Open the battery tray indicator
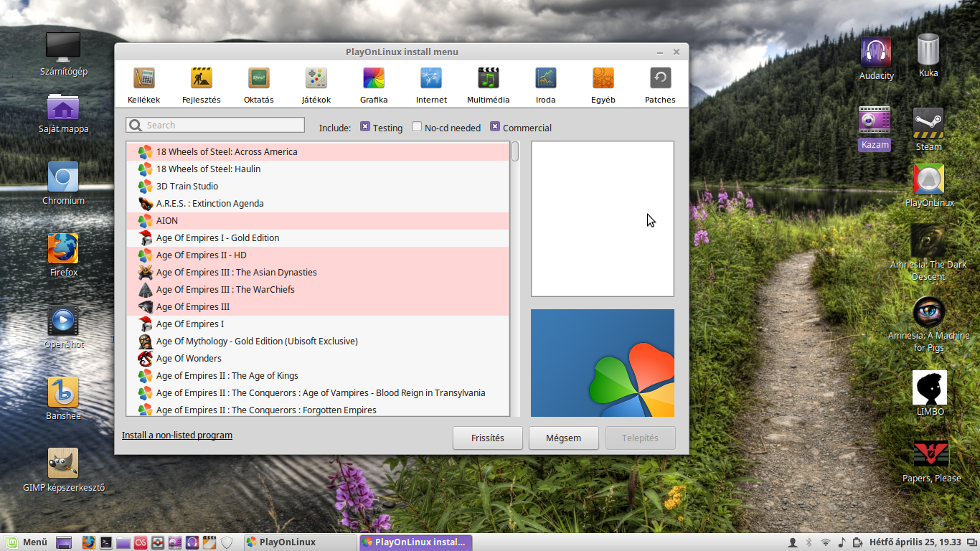The height and width of the screenshot is (551, 980). (x=858, y=542)
